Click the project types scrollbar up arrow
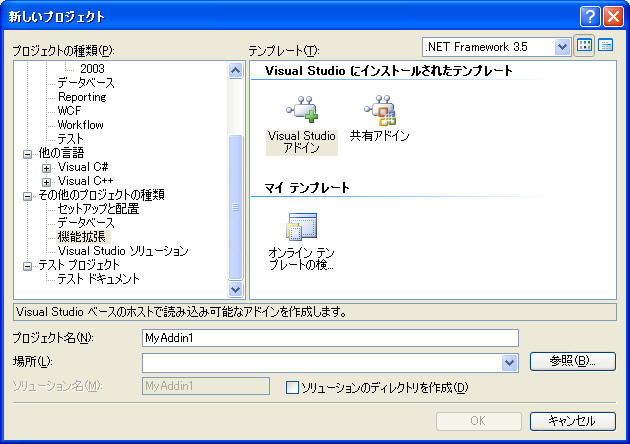The image size is (630, 444). 235,71
